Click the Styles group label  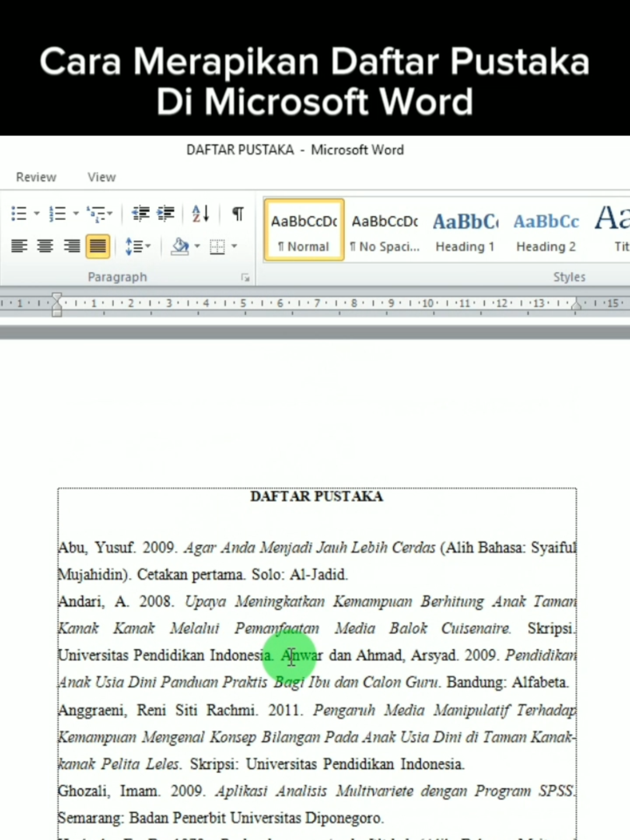tap(569, 277)
